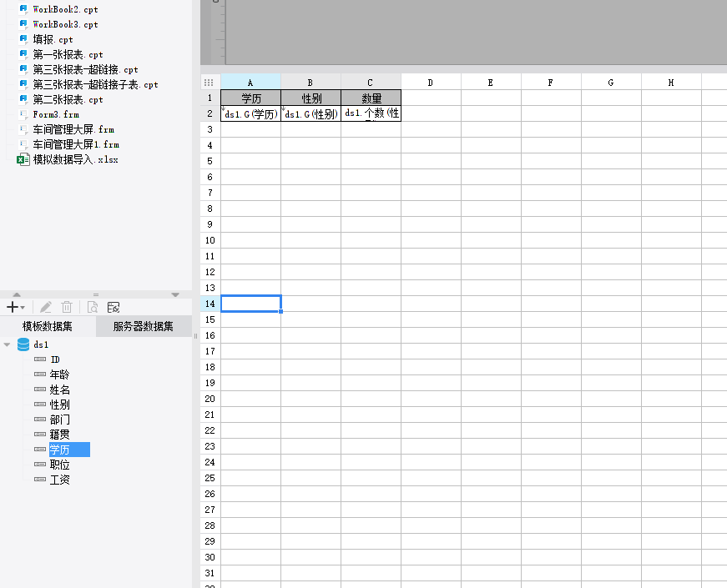The height and width of the screenshot is (588, 727).
Task: Select 车间管理大屏.frm file
Action: pos(73,129)
